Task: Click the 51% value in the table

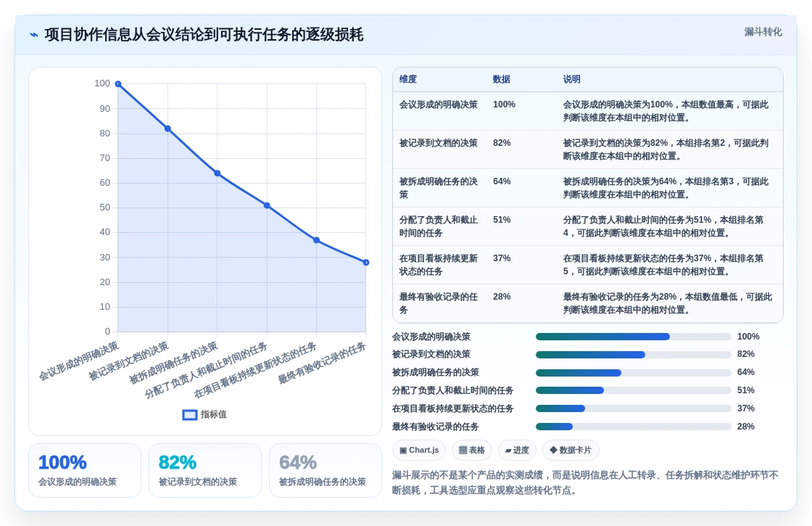Action: (x=502, y=220)
